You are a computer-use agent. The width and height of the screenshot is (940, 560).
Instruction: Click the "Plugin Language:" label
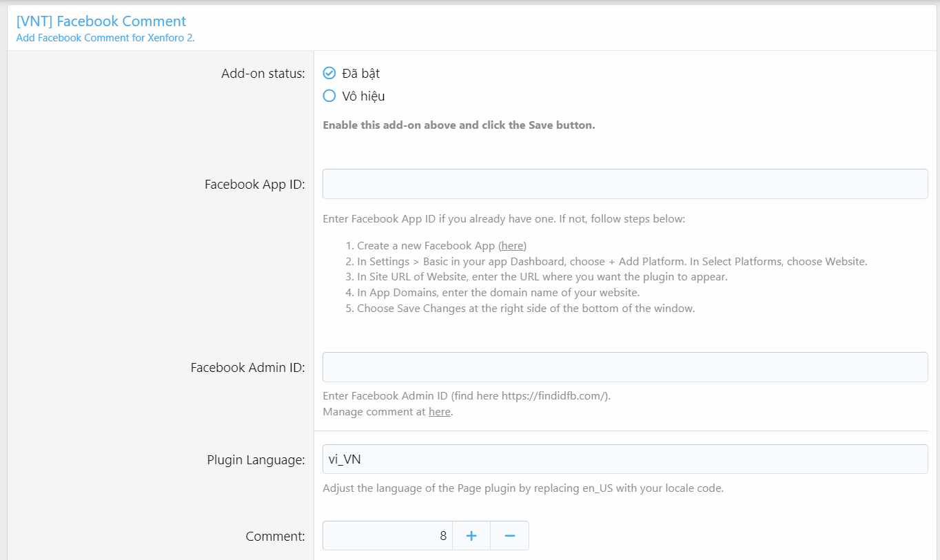(x=256, y=460)
